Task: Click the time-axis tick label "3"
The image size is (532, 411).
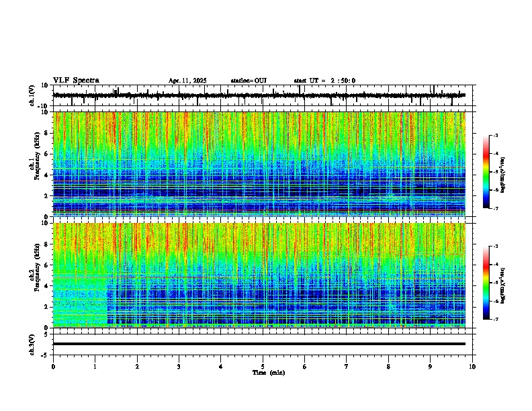Action: tap(179, 367)
